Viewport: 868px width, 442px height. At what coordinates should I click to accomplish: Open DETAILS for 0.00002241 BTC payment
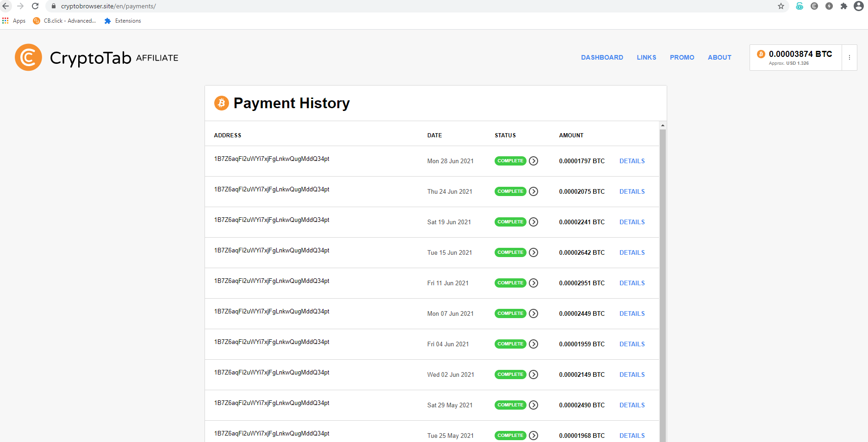point(632,222)
